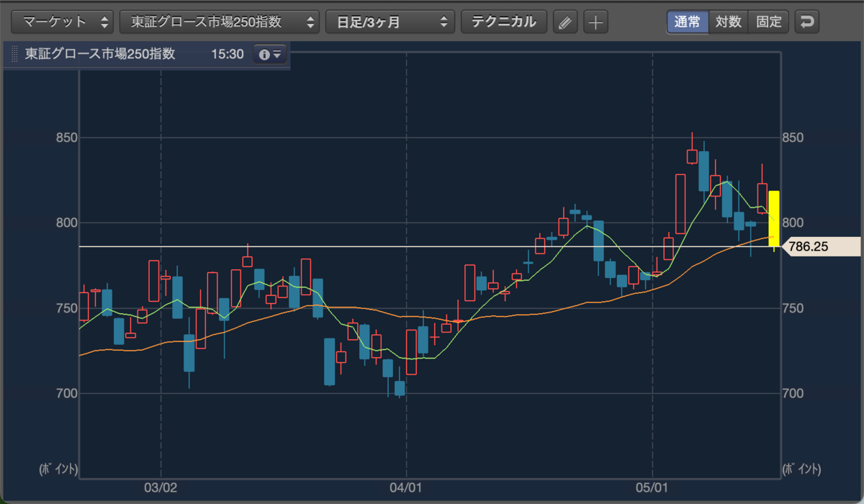Screen dimensions: 864x504
Task: Click the 850 label on right axis
Action: (792, 138)
